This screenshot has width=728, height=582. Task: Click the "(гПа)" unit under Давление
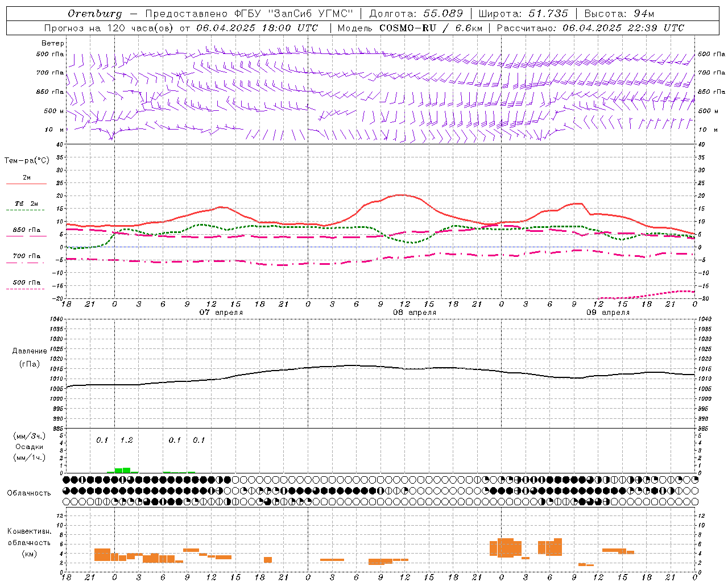tap(30, 364)
